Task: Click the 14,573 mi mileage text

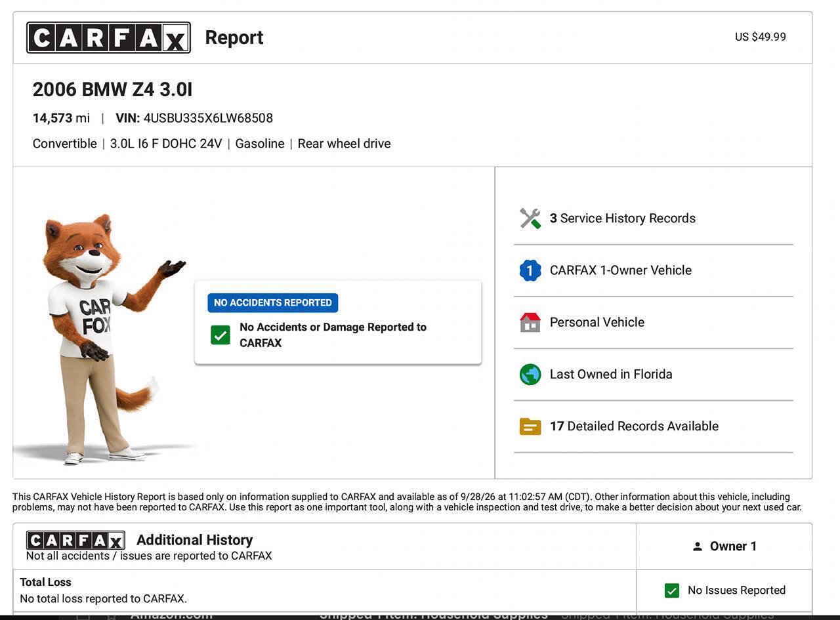Action: 61,118
